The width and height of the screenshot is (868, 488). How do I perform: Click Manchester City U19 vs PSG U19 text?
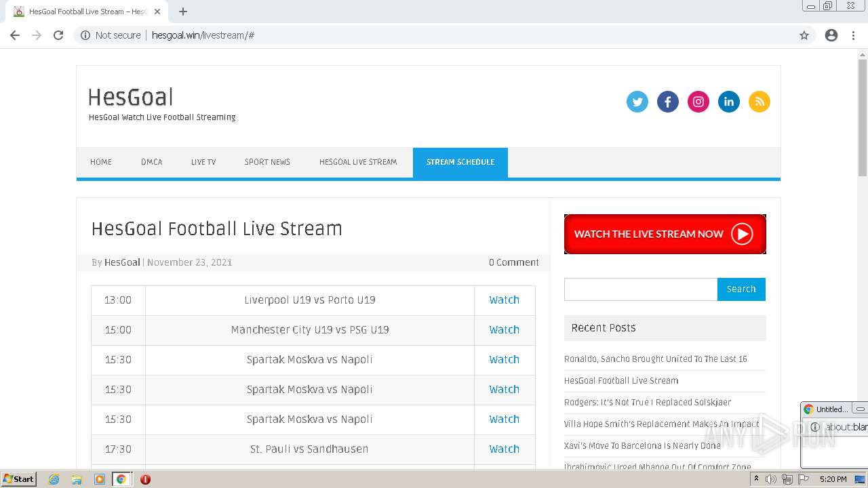point(310,329)
